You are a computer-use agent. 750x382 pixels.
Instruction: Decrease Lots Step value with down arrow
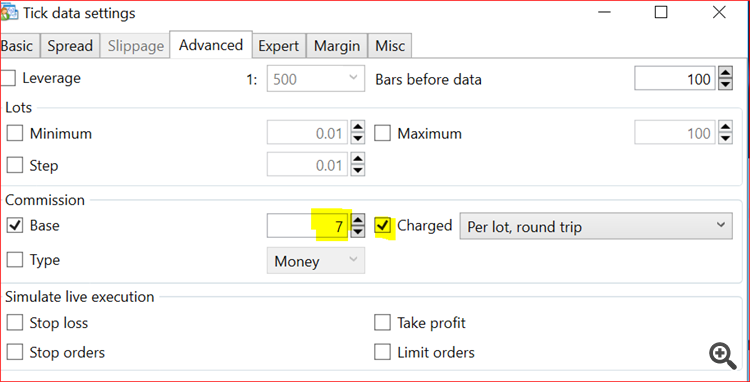(358, 170)
